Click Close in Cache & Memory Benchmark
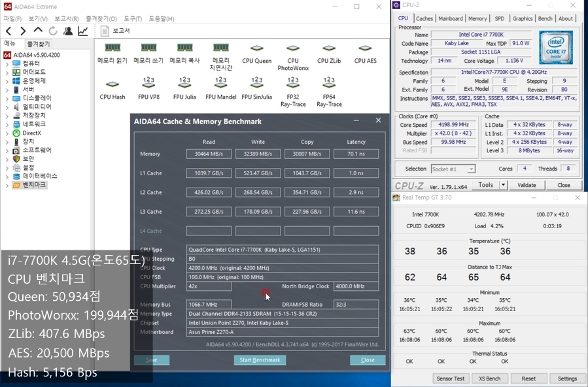588x387 pixels. click(x=368, y=360)
